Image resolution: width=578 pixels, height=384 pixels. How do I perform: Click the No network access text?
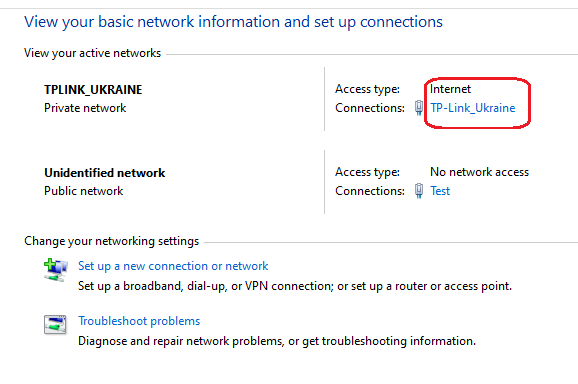tap(480, 172)
